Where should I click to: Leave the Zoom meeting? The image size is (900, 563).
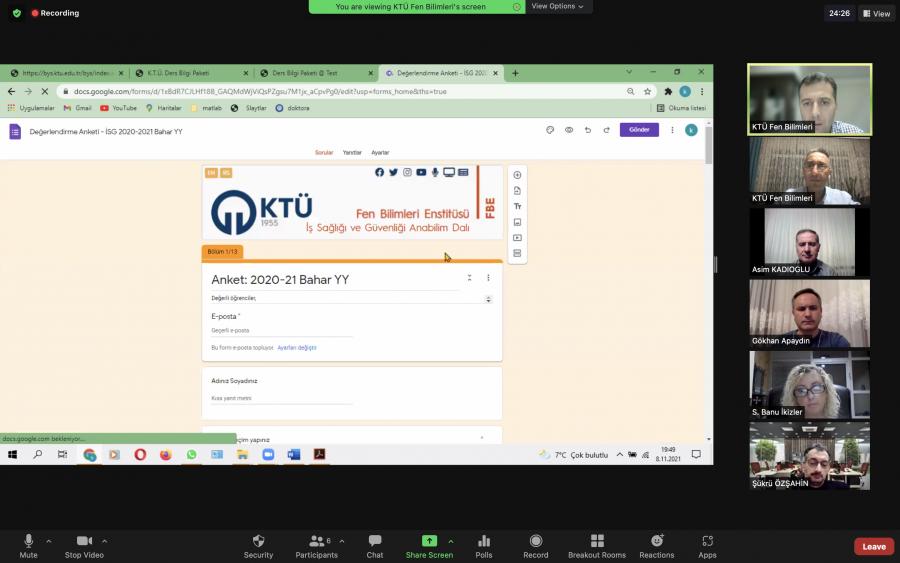pos(874,546)
